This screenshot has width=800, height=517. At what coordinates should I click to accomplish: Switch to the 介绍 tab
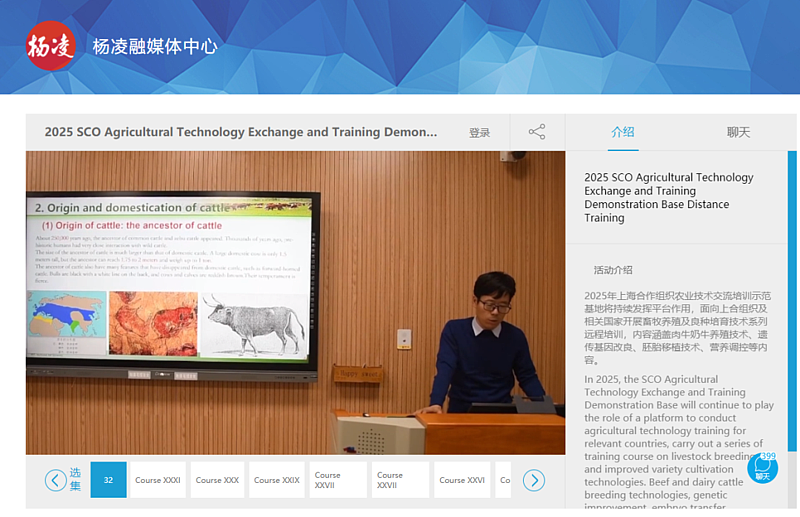pyautogui.click(x=623, y=132)
